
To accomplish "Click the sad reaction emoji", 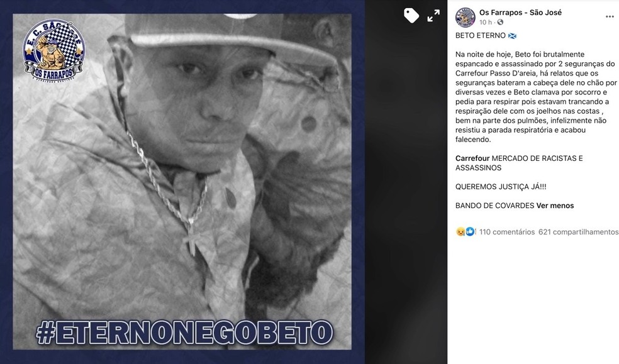I will pos(460,232).
